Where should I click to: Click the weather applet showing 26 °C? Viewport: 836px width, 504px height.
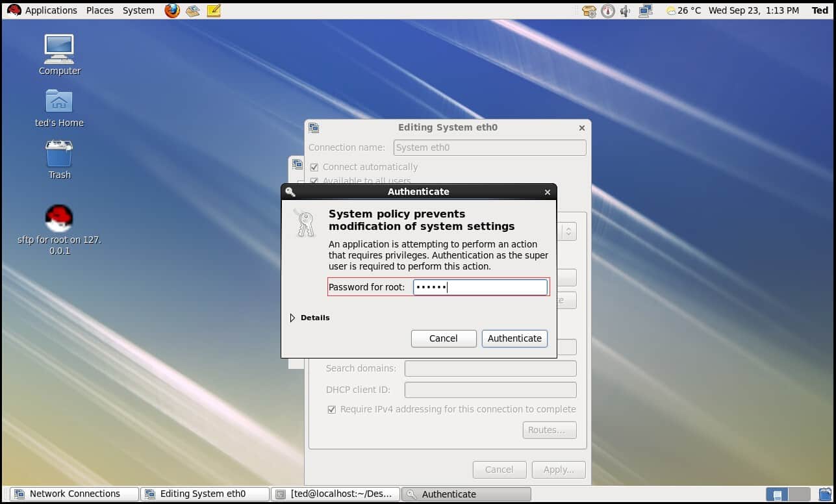pyautogui.click(x=684, y=10)
